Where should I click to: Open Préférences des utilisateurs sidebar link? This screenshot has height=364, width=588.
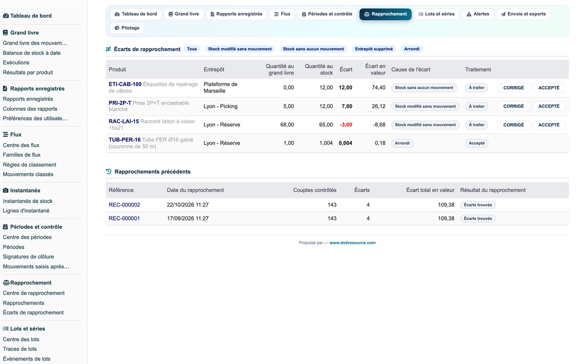[35, 119]
